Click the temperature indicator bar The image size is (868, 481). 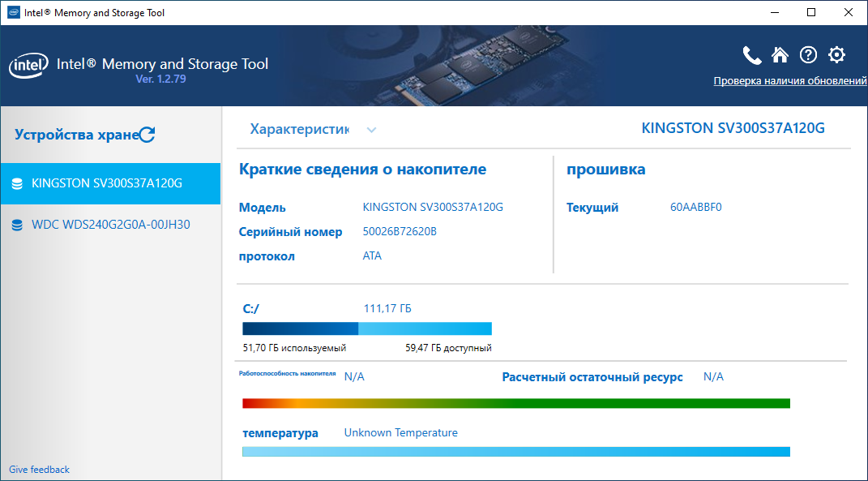(516, 452)
